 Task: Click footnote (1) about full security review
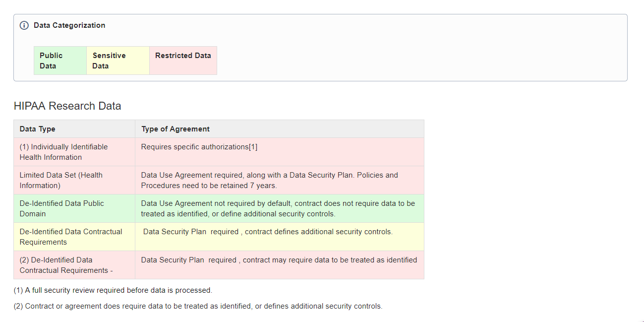pyautogui.click(x=113, y=290)
